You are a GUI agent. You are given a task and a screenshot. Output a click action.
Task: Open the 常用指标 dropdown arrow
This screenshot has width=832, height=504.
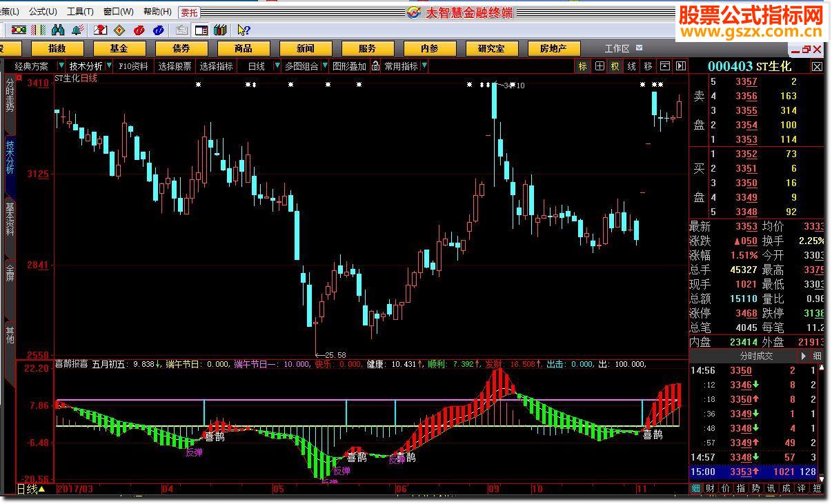[x=424, y=66]
